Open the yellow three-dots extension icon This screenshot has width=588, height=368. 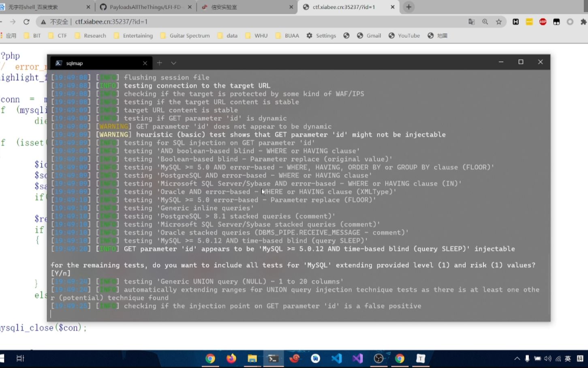(x=529, y=22)
